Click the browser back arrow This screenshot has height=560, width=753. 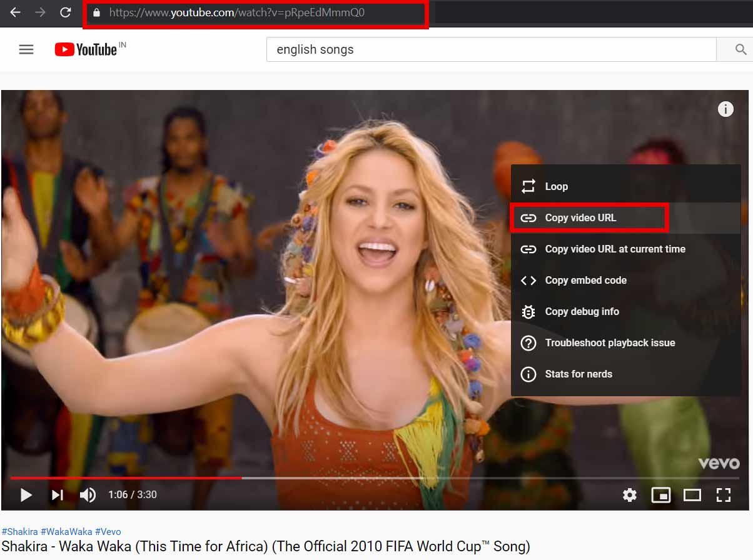point(15,12)
